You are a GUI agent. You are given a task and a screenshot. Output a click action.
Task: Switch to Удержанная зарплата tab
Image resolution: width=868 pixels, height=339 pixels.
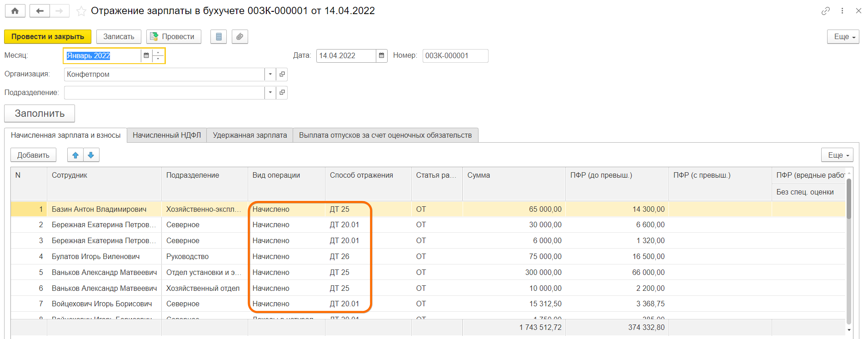pyautogui.click(x=250, y=135)
